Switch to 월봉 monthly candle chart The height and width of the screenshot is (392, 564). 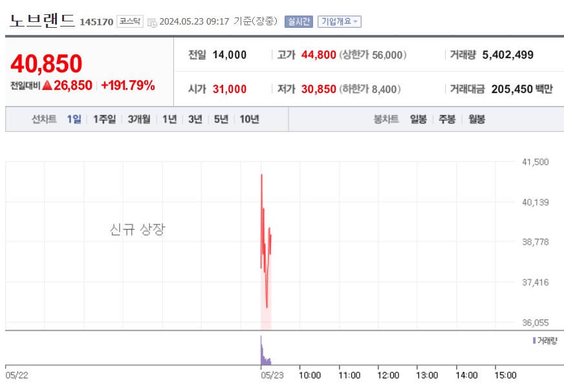point(477,119)
